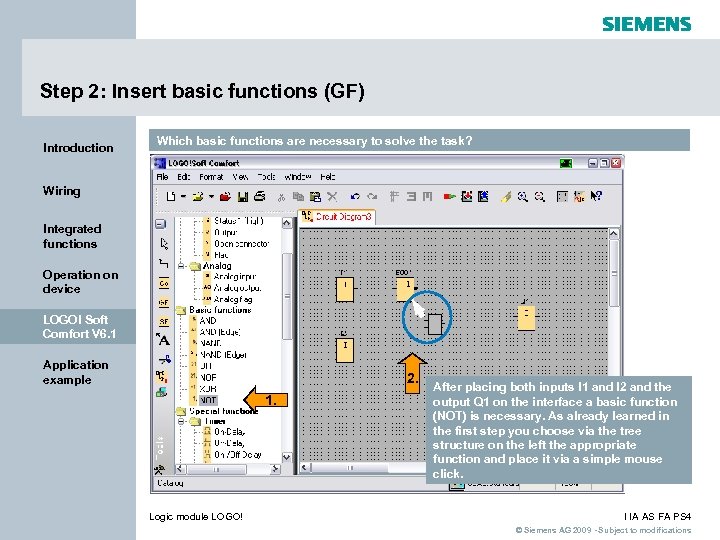Click catalog tree scroll up arrow
The height and width of the screenshot is (540, 720).
coord(287,223)
